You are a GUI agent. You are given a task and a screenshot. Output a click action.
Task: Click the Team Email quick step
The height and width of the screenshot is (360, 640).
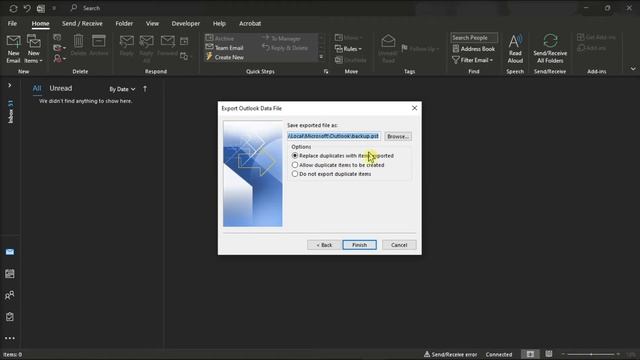coord(225,48)
